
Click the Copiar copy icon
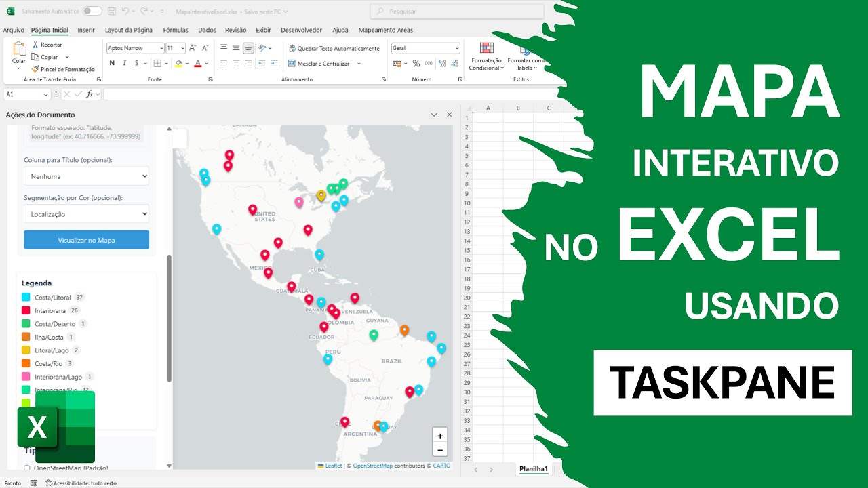pyautogui.click(x=35, y=57)
